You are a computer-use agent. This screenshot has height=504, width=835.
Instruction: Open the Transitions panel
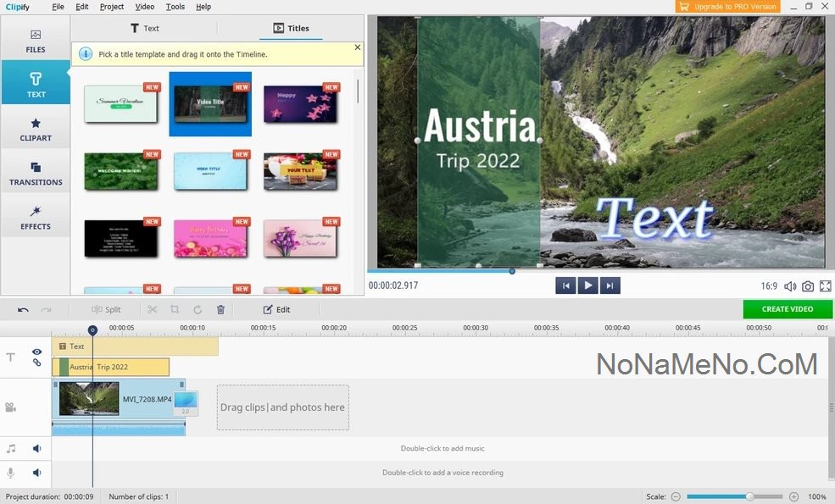click(x=36, y=174)
